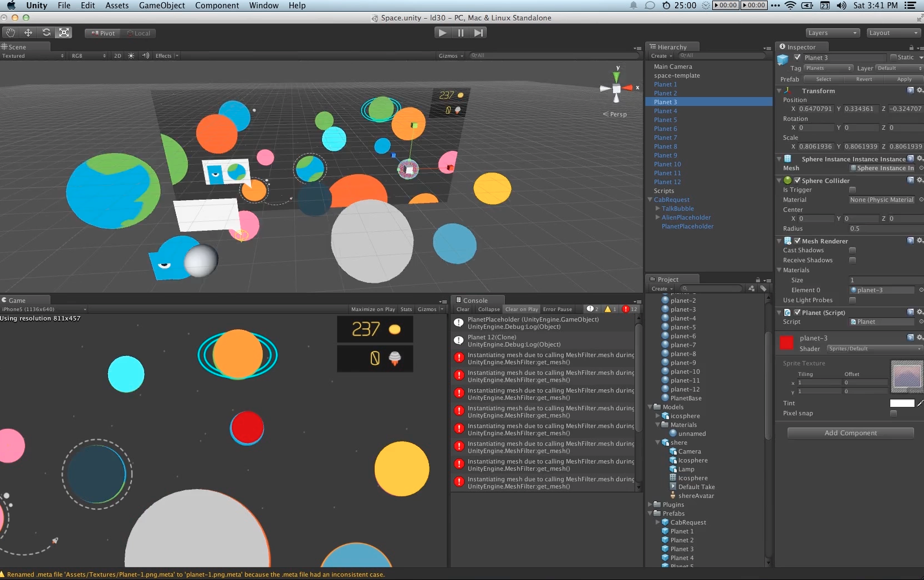This screenshot has height=580, width=924.
Task: Open Project search by label icon
Action: click(763, 288)
